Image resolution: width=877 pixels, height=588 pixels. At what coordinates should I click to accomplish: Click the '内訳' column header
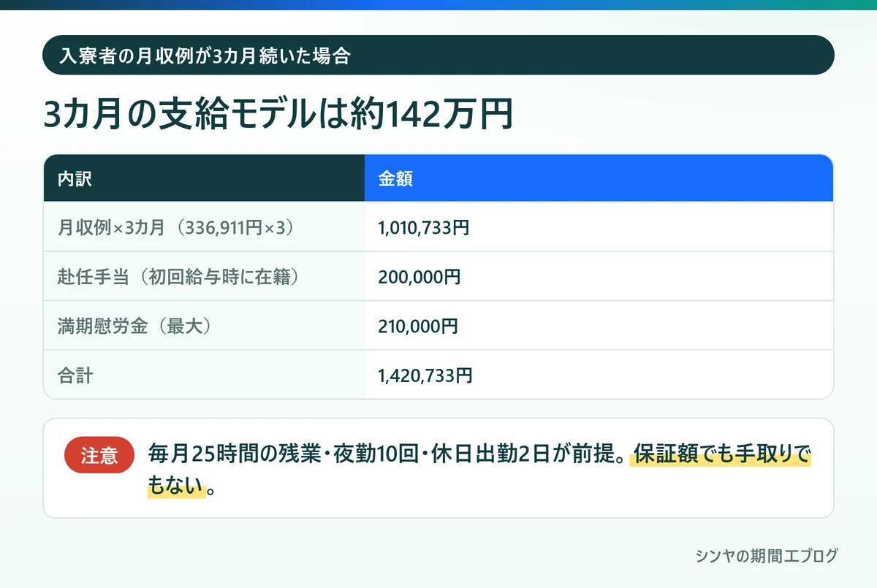(204, 178)
